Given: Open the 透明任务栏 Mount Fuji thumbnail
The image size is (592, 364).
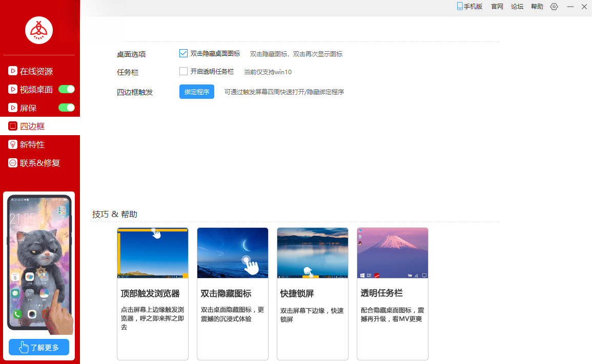Looking at the screenshot, I should [x=393, y=253].
